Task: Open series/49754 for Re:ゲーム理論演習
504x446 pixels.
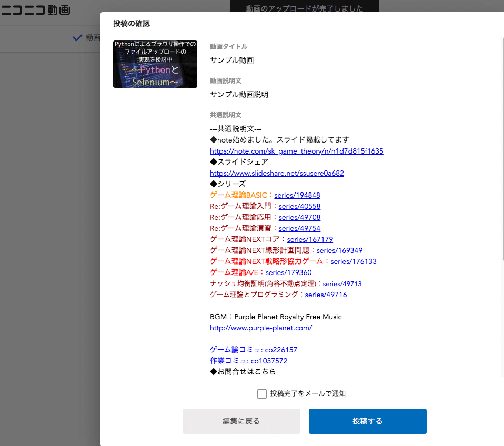Action: [x=299, y=228]
